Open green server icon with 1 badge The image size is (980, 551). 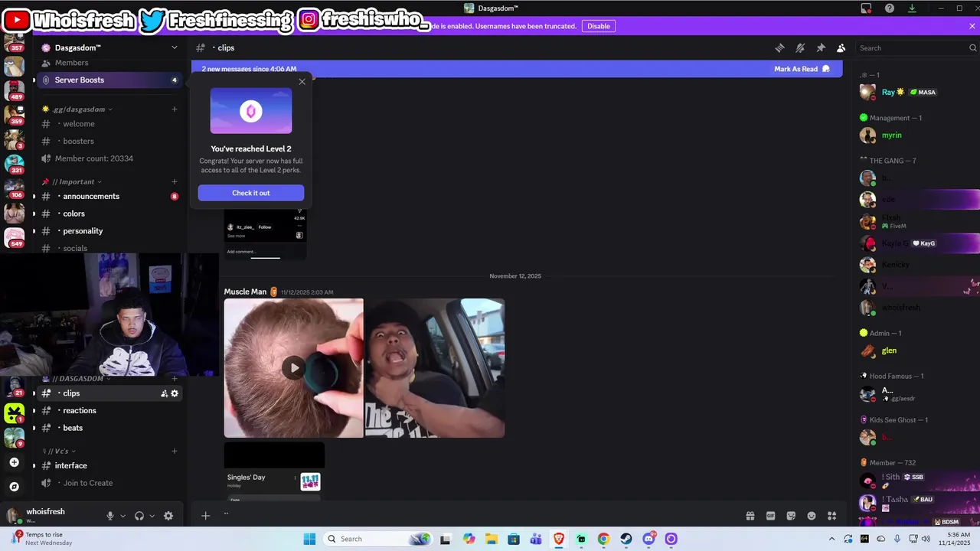15,414
